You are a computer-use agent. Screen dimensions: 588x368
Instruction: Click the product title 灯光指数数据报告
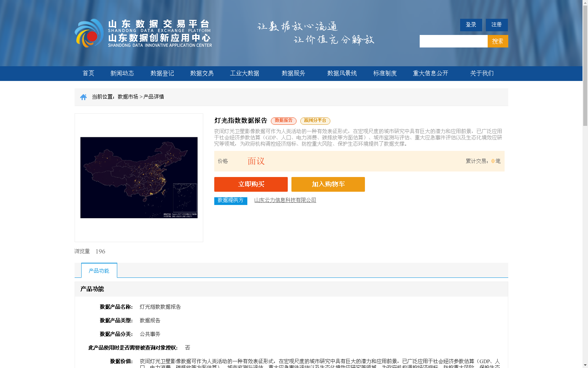pos(241,120)
